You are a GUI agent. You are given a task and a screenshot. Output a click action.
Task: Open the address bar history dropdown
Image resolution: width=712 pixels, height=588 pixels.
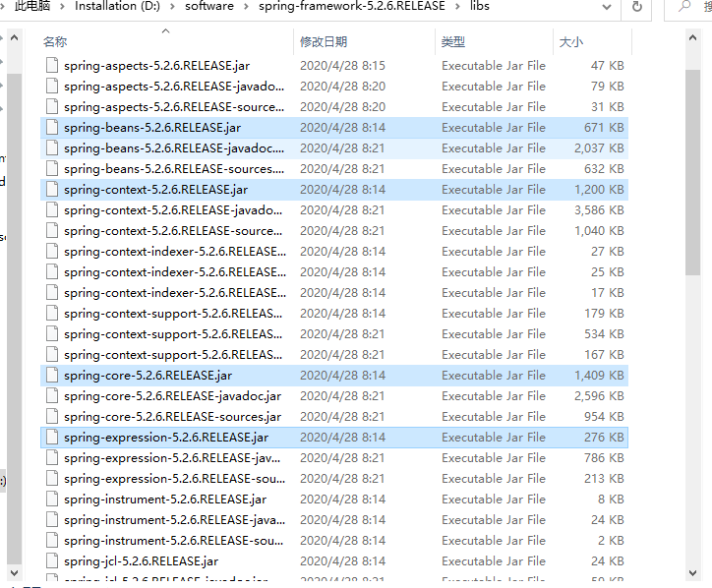click(606, 7)
